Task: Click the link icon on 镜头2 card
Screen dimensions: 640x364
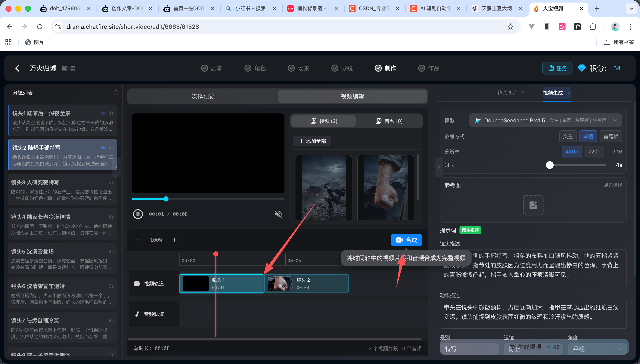Action: [x=103, y=148]
